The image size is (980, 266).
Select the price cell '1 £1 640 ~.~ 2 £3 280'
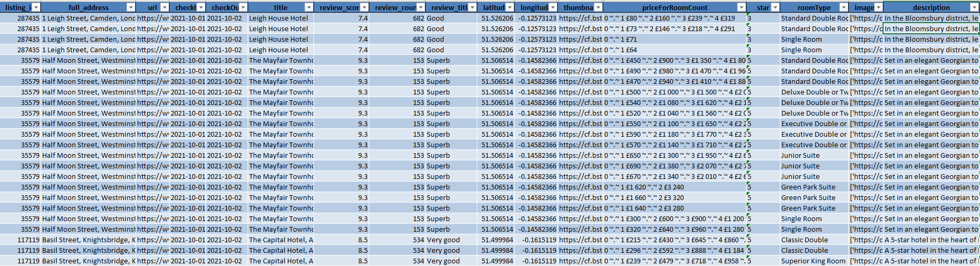pyautogui.click(x=675, y=208)
